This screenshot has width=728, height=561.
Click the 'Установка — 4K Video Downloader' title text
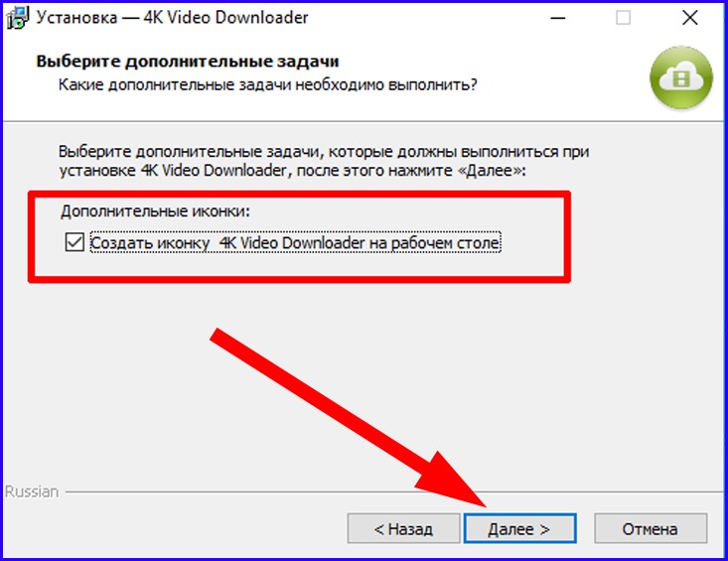(x=172, y=18)
